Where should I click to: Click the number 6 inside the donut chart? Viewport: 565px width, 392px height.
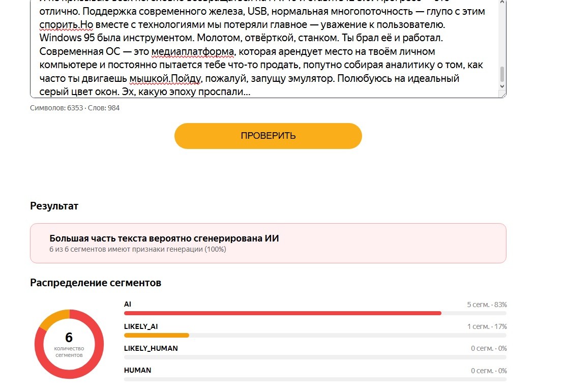coord(69,337)
